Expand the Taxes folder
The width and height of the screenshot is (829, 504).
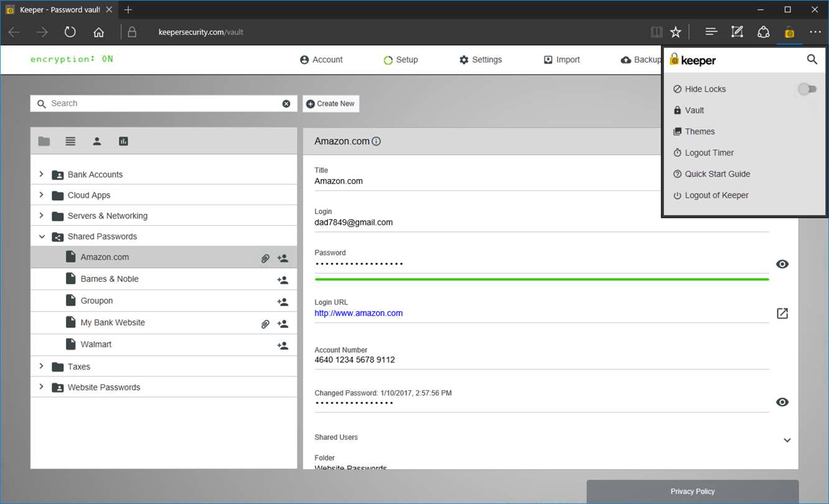pos(42,366)
